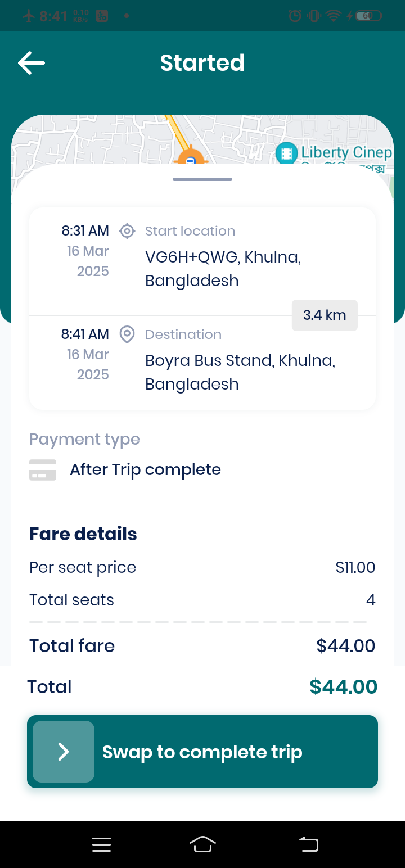Select the VG6H+QWG start location address
The width and height of the screenshot is (405, 868).
[223, 269]
